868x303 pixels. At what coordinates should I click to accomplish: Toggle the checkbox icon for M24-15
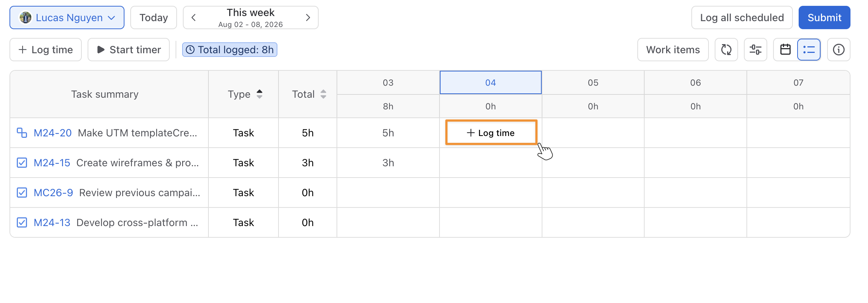(x=22, y=163)
